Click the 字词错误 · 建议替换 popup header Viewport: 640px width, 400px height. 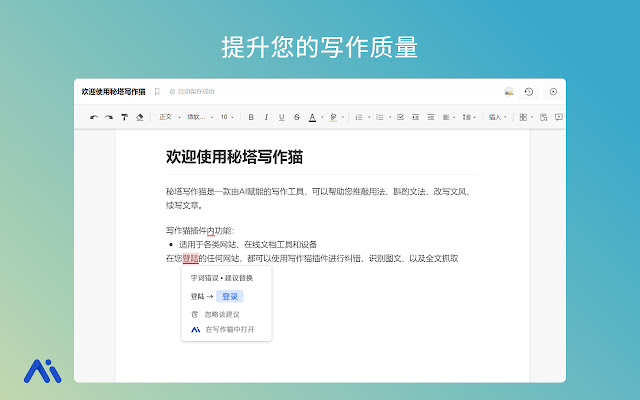tap(222, 278)
